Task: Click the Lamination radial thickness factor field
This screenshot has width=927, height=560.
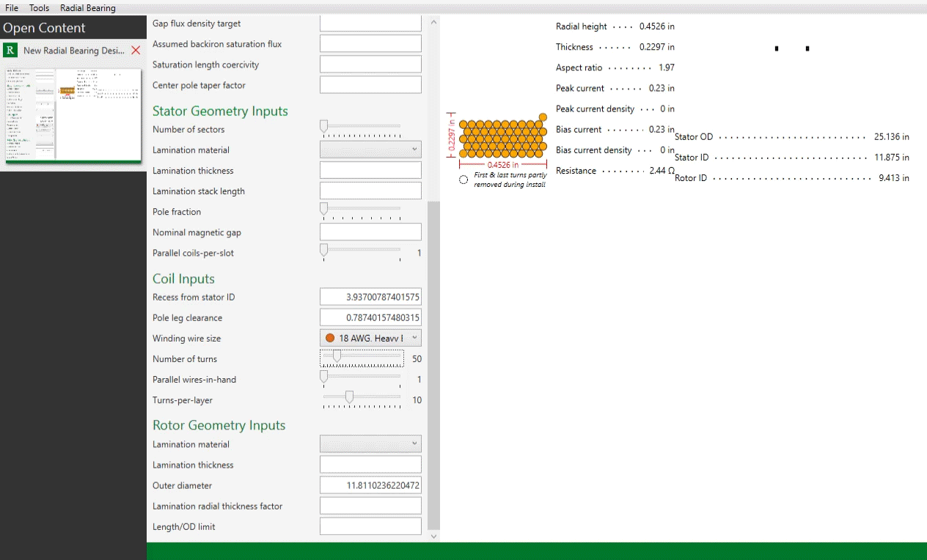Action: tap(370, 506)
